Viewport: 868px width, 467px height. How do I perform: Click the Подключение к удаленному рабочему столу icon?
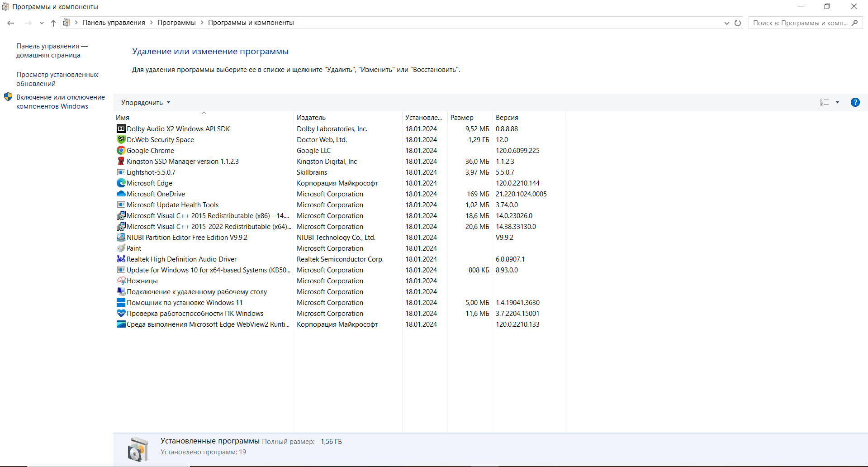[x=121, y=292]
